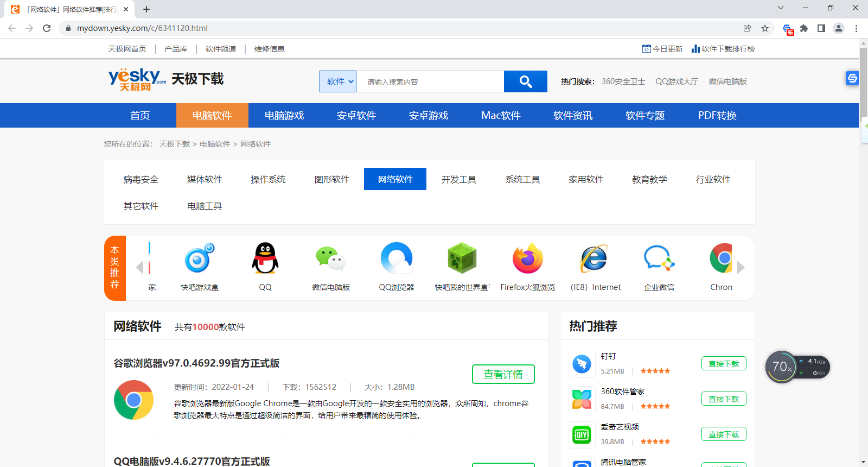The image size is (868, 467).
Task: Click the floating blue widget icon at right edge
Action: point(852,78)
